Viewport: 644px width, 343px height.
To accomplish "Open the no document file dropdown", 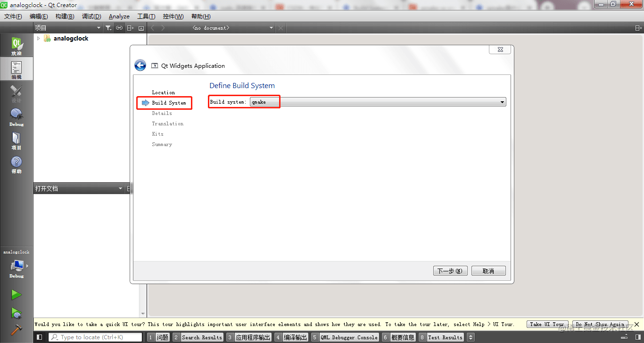I will [x=233, y=28].
